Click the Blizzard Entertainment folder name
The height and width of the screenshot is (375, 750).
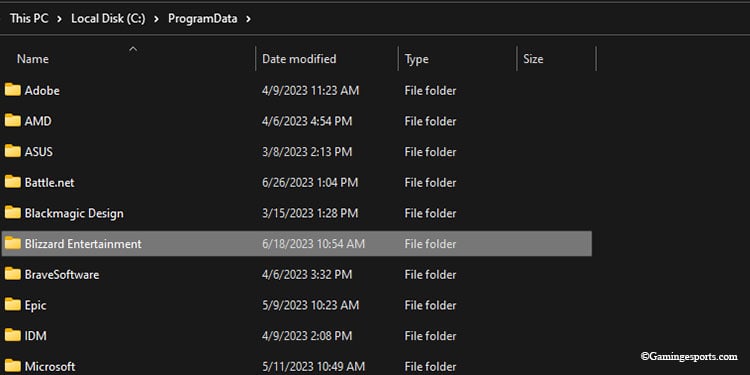tap(83, 243)
